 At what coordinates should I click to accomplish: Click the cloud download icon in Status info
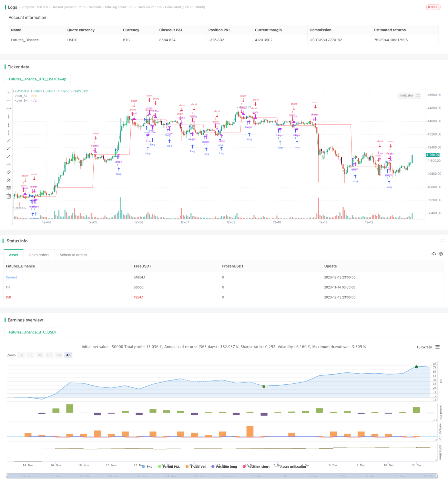pyautogui.click(x=434, y=254)
